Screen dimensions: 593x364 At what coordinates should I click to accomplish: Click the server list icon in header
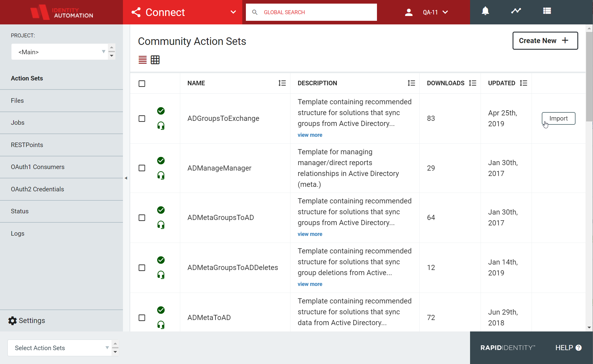coord(547,11)
